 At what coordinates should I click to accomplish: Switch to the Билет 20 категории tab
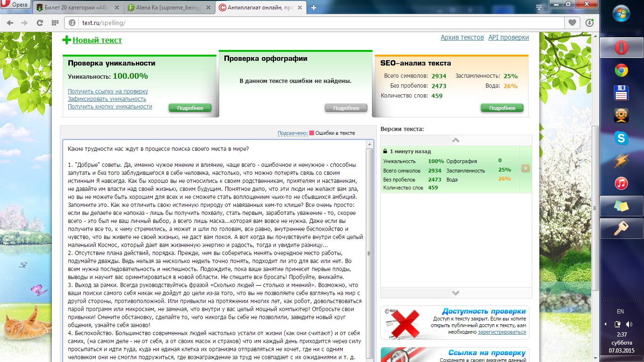click(x=79, y=8)
